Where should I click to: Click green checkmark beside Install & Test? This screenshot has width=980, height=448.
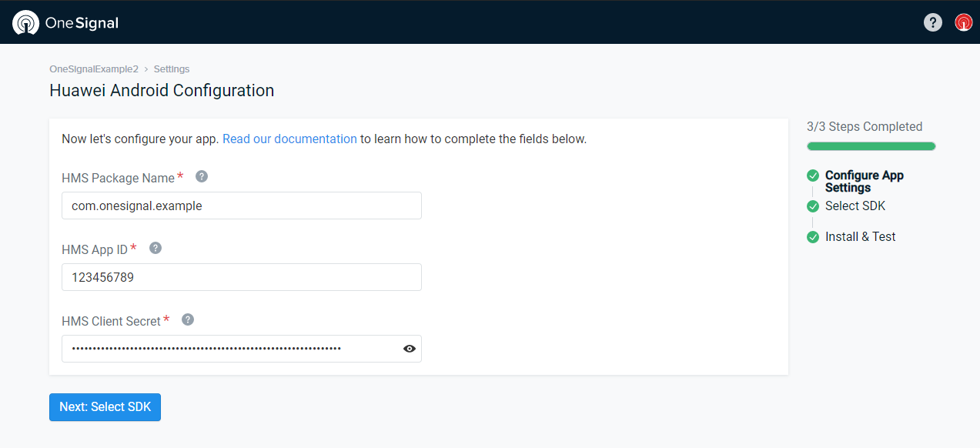813,237
